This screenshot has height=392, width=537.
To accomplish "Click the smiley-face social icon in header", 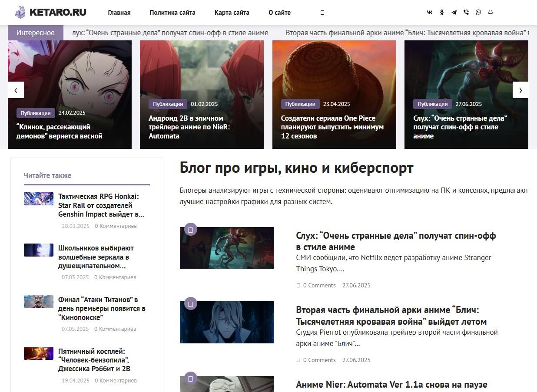I will click(491, 12).
